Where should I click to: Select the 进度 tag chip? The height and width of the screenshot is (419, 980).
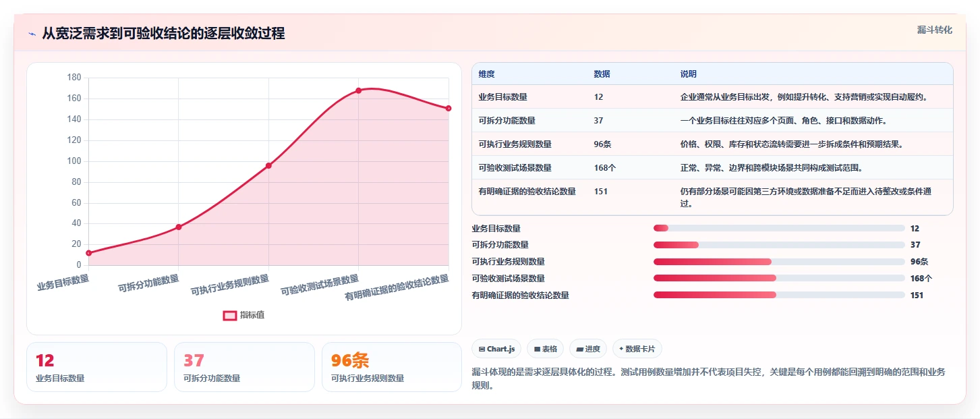point(588,349)
